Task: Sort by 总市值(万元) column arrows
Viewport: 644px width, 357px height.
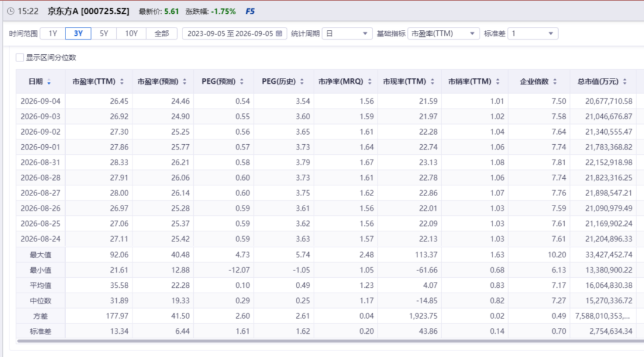Action: (x=625, y=82)
